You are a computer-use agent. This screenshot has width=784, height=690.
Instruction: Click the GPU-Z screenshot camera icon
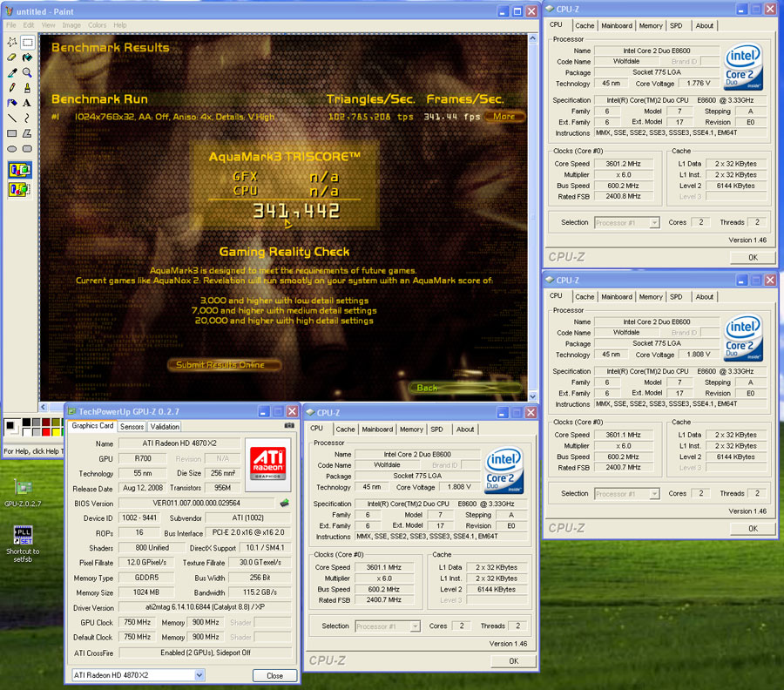point(289,425)
